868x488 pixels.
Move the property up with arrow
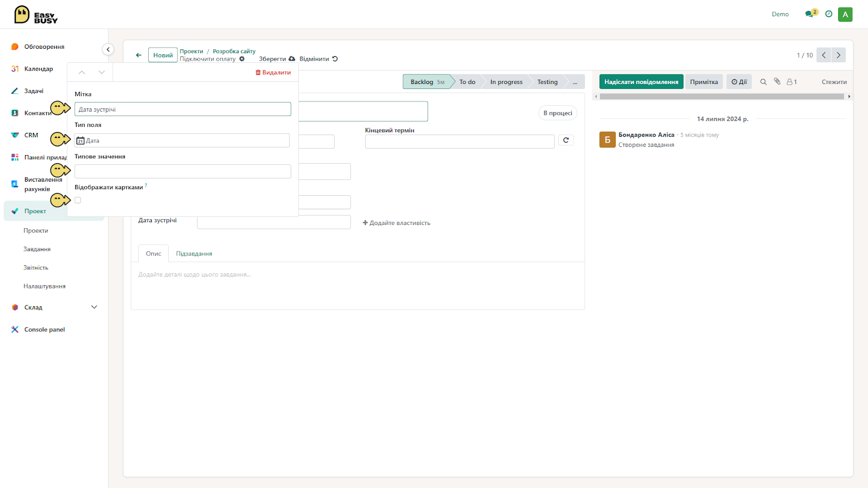tap(82, 72)
